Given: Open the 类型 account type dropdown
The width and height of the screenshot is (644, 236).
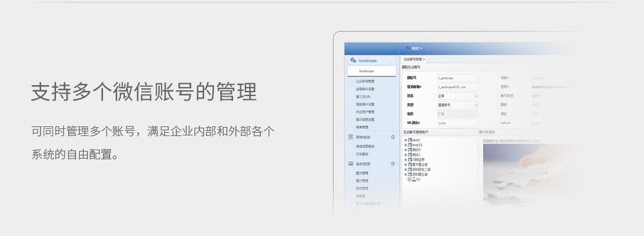Looking at the screenshot, I should [x=458, y=105].
